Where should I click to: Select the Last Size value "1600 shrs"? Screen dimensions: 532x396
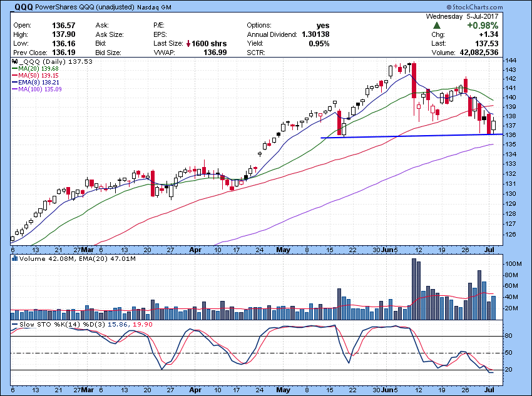[209, 44]
